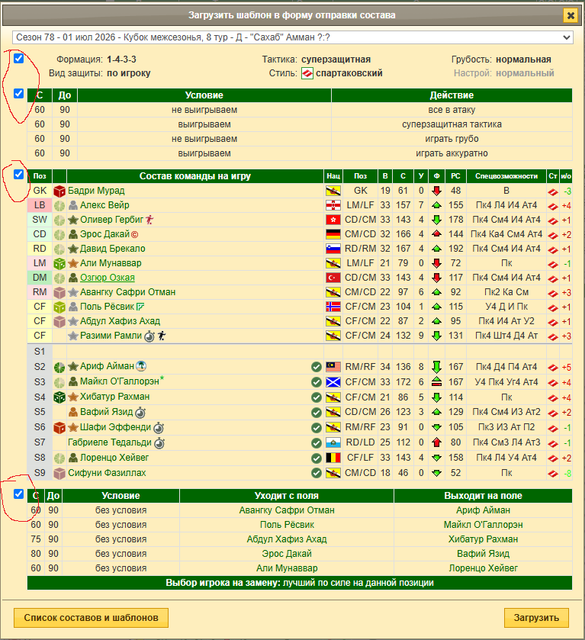Click the green check icon in Майкл О'Галлорэн row

click(316, 382)
